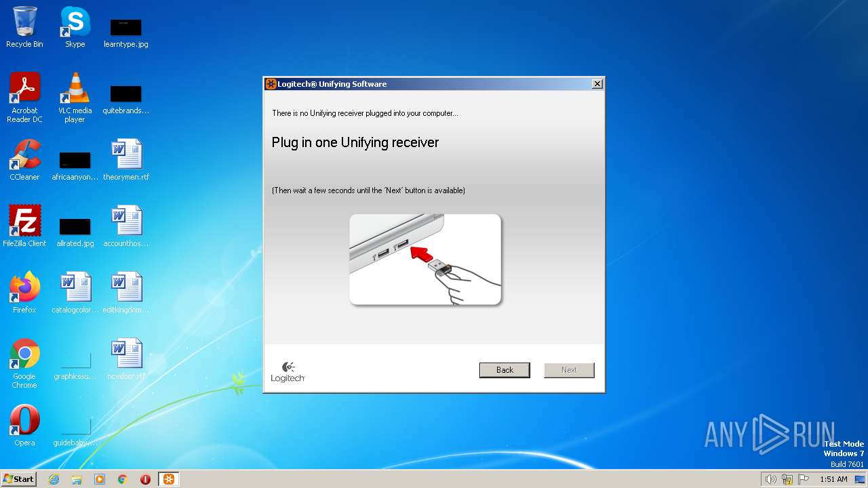868x488 pixels.
Task: Click the 'Then wait a few seconds' hint
Action: point(368,190)
